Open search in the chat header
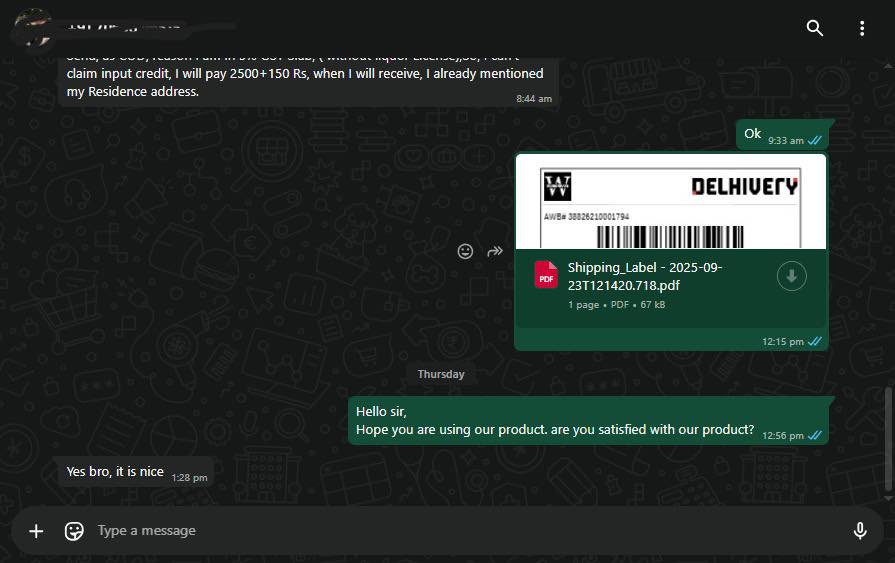The width and height of the screenshot is (895, 563). pos(815,28)
